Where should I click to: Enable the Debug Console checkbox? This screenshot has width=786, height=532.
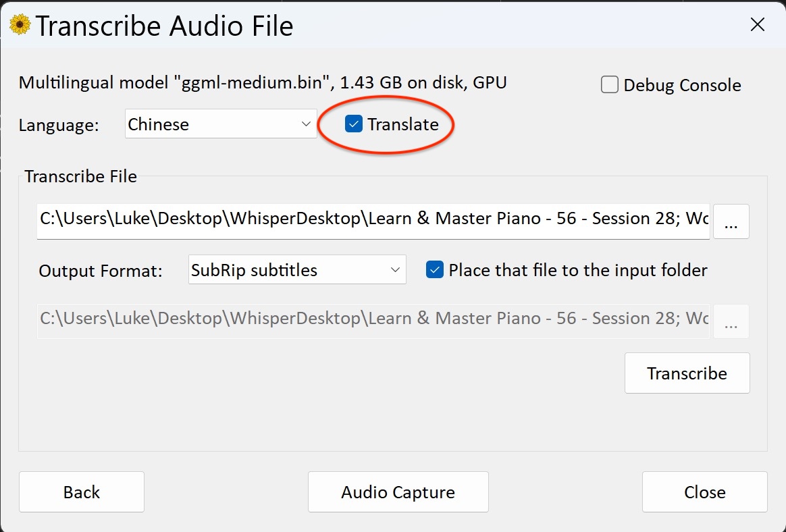pyautogui.click(x=610, y=85)
